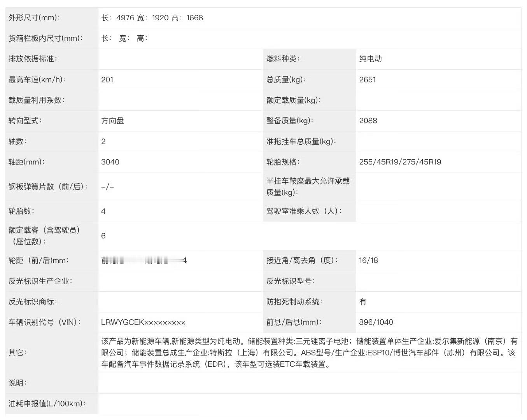The image size is (527, 420).
Task: Click the 轮距(前/后)mm label
Action: (x=39, y=261)
